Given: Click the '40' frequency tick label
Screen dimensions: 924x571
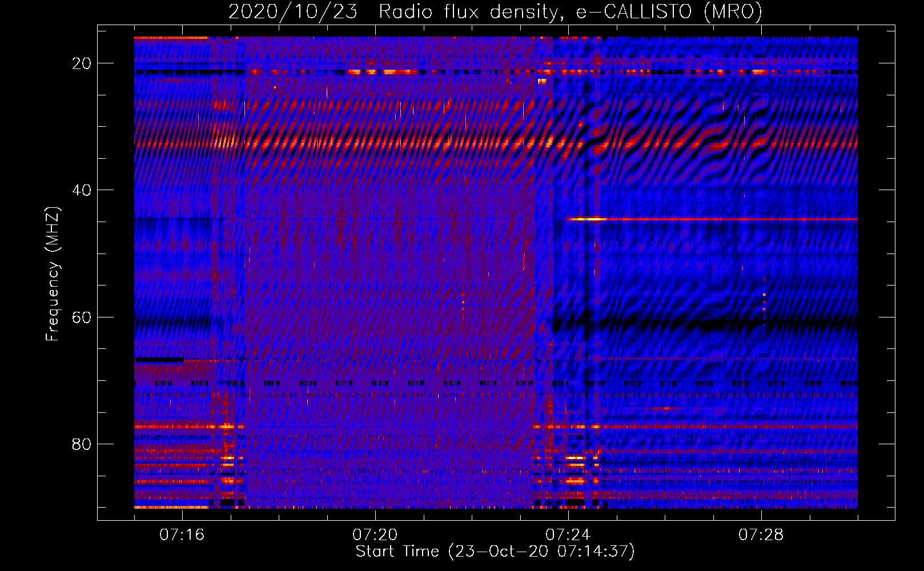Looking at the screenshot, I should click(82, 190).
